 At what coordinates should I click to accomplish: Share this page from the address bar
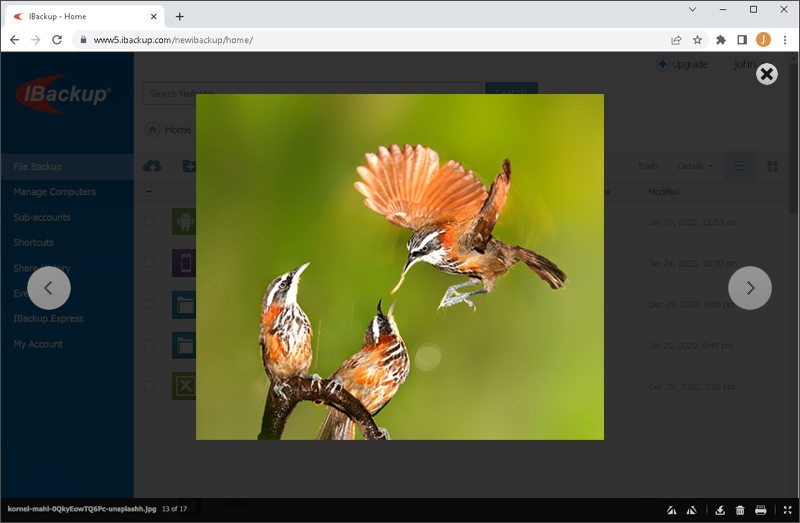pyautogui.click(x=676, y=40)
